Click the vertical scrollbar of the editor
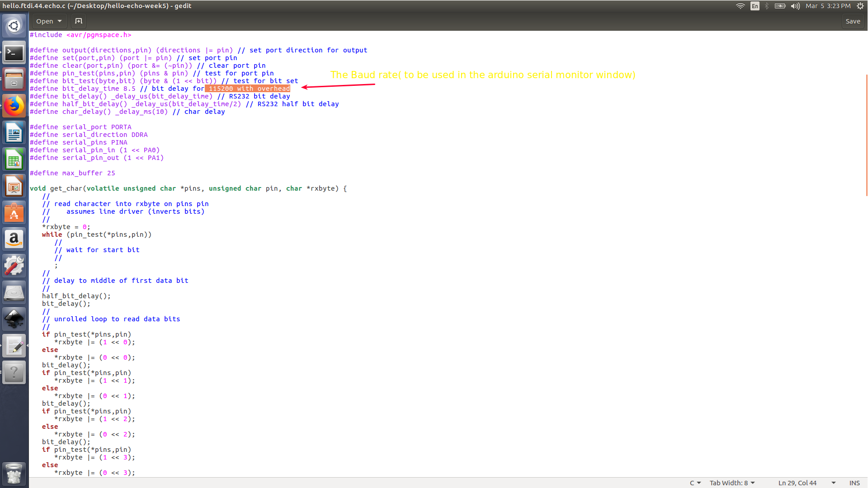 tap(866, 136)
